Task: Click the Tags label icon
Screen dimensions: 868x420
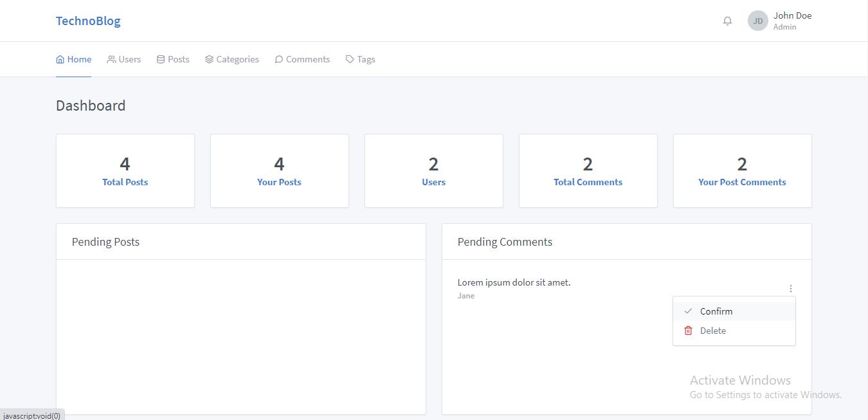Action: coord(350,59)
